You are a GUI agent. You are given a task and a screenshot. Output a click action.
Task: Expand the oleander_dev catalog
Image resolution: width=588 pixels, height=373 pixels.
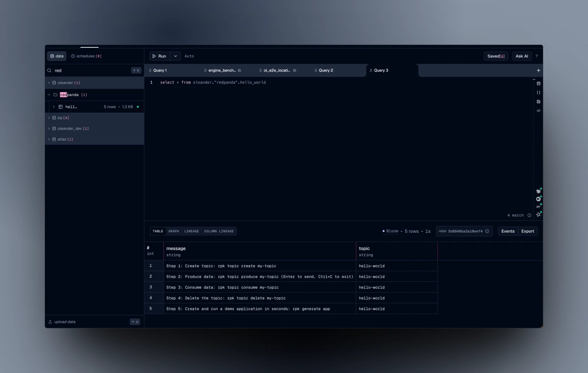pos(49,128)
